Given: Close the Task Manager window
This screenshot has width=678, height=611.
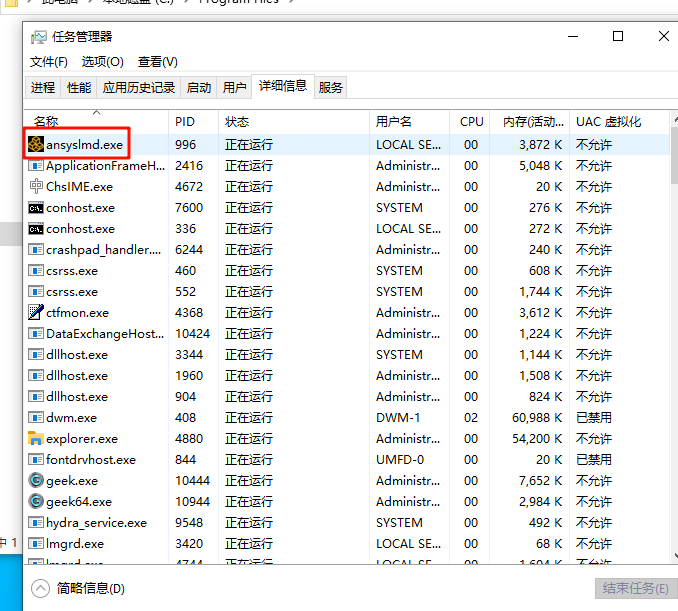Looking at the screenshot, I should (x=664, y=36).
